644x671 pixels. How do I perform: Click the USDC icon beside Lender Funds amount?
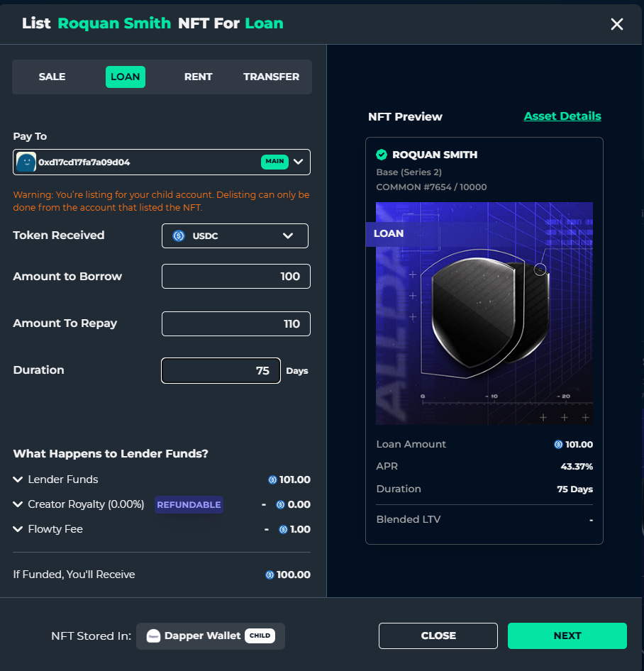point(272,479)
